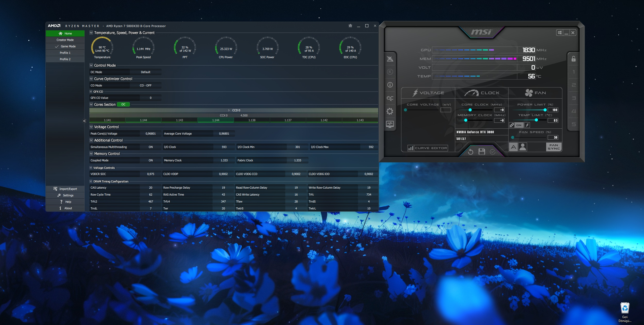
Task: Select Afterburner profile slot 2
Action: (573, 85)
